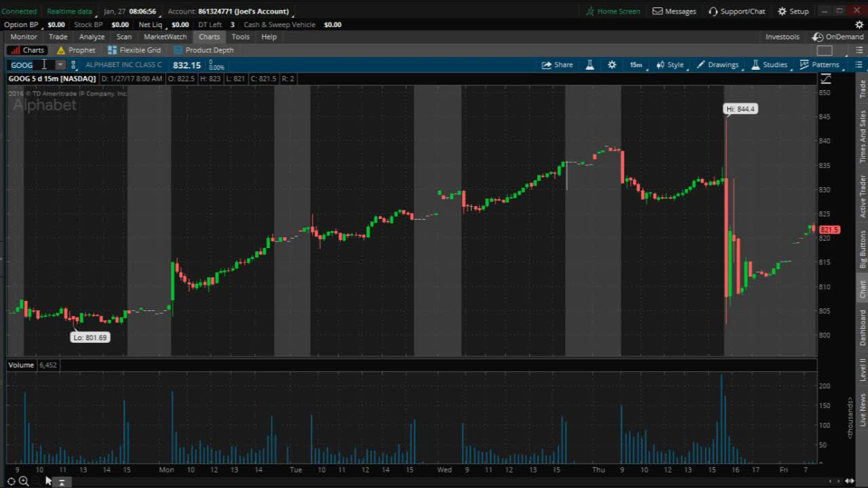Click the Realtime data status
Viewport: 868px width, 488px height.
point(69,11)
